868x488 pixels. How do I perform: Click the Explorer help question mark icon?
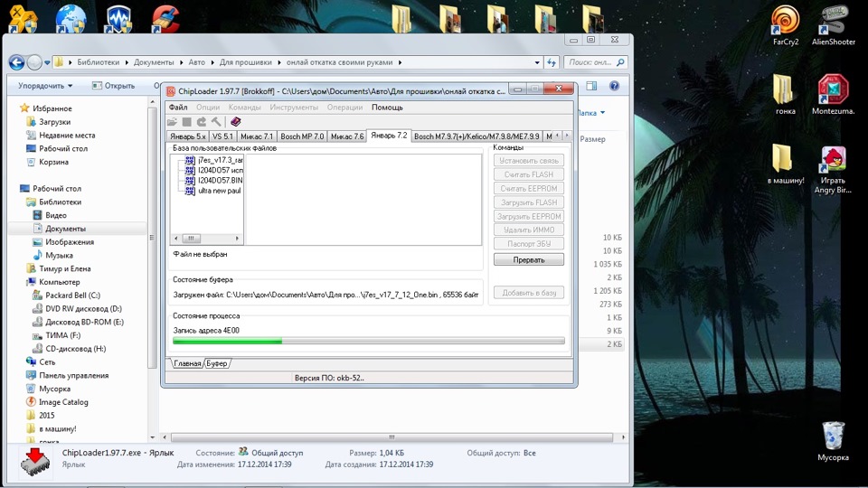click(614, 86)
